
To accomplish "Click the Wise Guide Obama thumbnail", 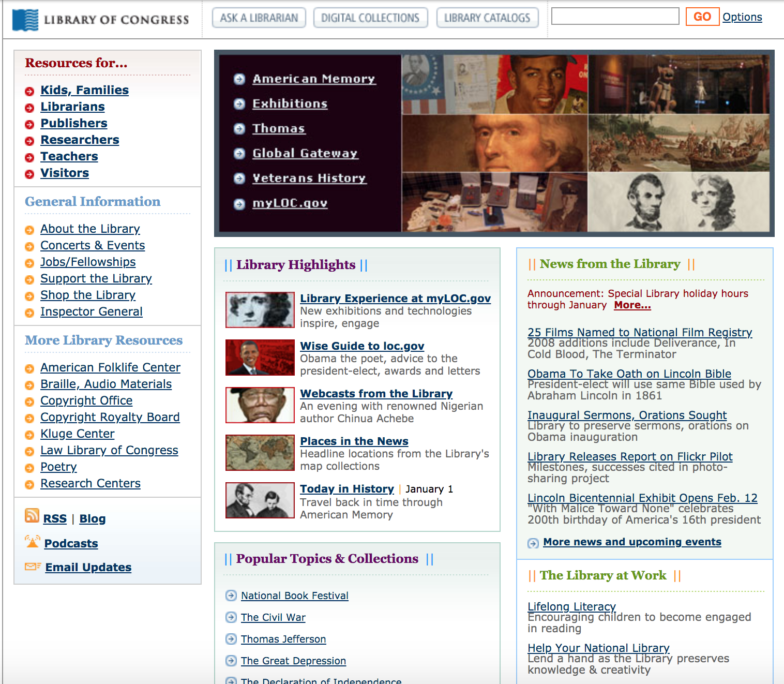I will [x=260, y=358].
